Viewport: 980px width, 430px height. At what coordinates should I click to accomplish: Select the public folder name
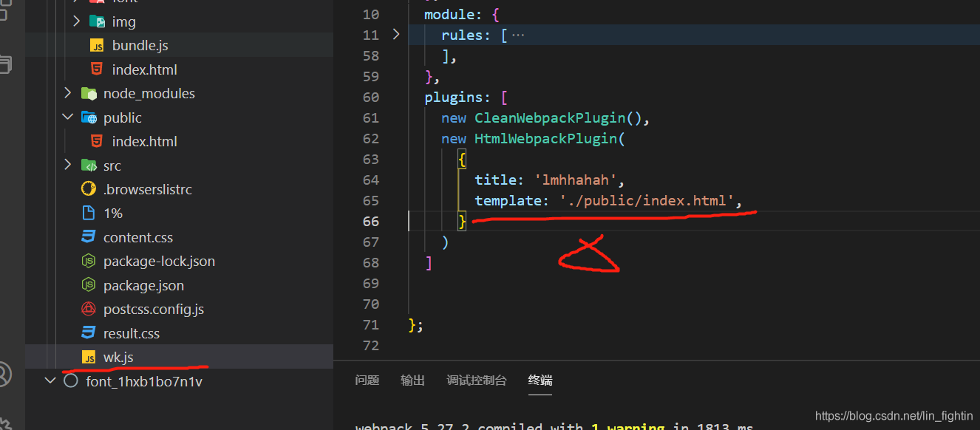(123, 117)
